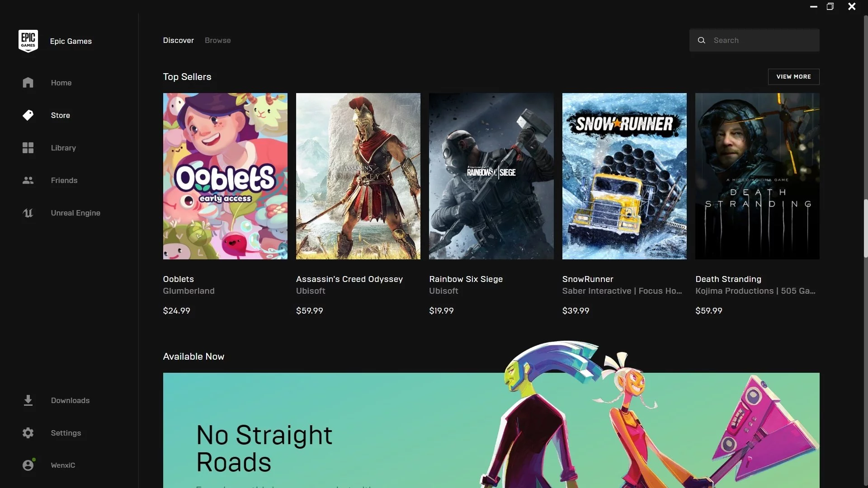
Task: Open the Library grid icon
Action: tap(28, 148)
